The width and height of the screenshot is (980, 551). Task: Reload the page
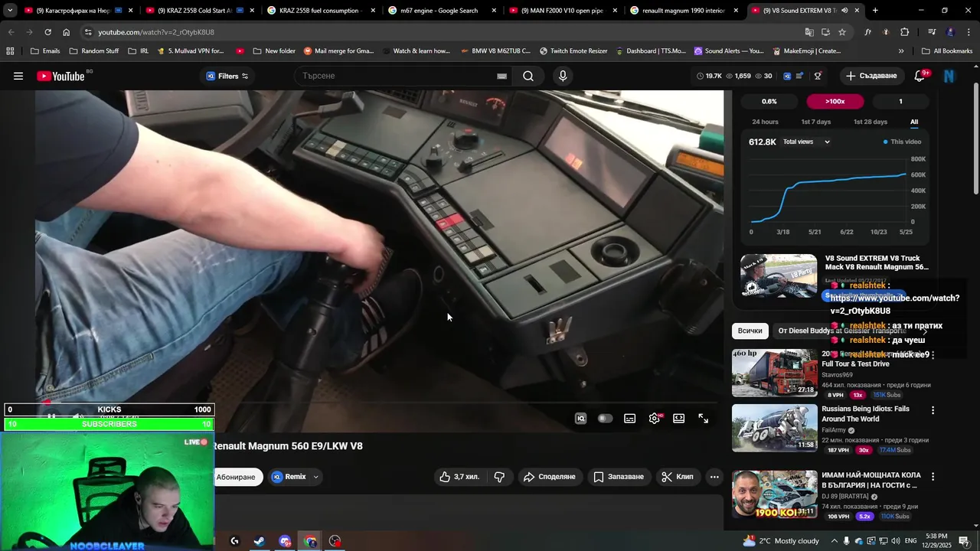(47, 32)
